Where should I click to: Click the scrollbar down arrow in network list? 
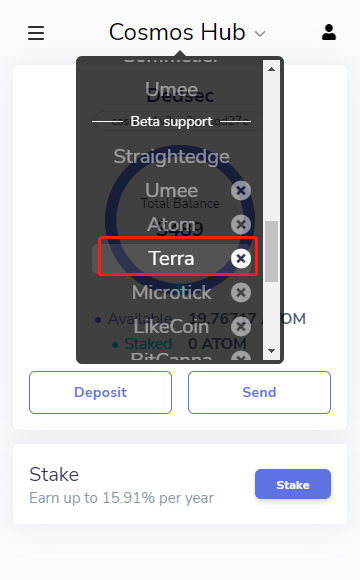(271, 351)
